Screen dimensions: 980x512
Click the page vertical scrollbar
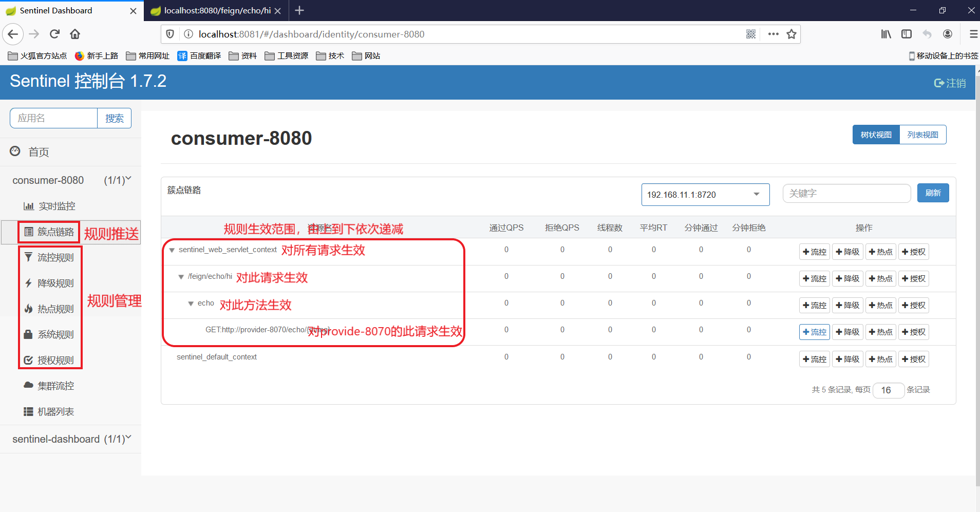pyautogui.click(x=977, y=280)
